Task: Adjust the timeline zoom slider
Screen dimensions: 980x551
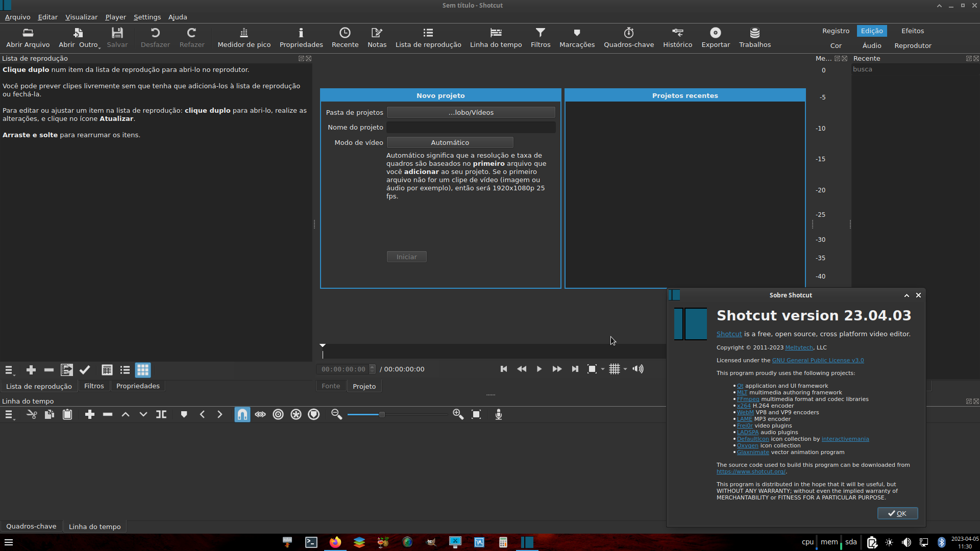Action: pos(382,415)
